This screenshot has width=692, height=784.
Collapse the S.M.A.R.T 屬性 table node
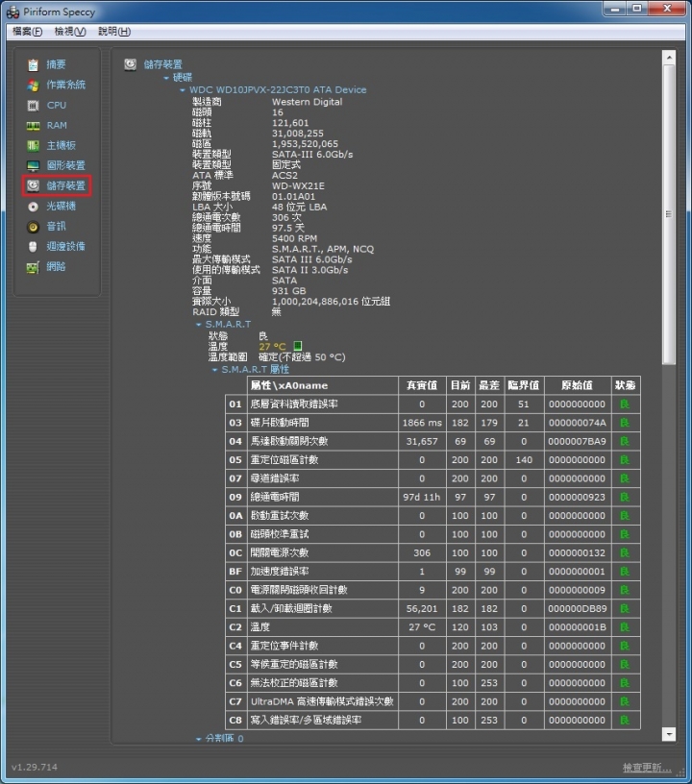pyautogui.click(x=214, y=370)
